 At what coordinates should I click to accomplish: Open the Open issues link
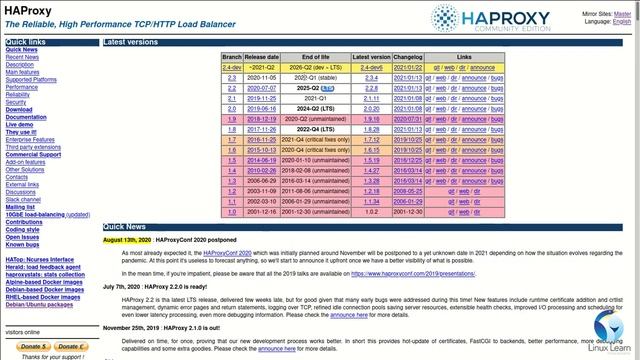[x=22, y=237]
